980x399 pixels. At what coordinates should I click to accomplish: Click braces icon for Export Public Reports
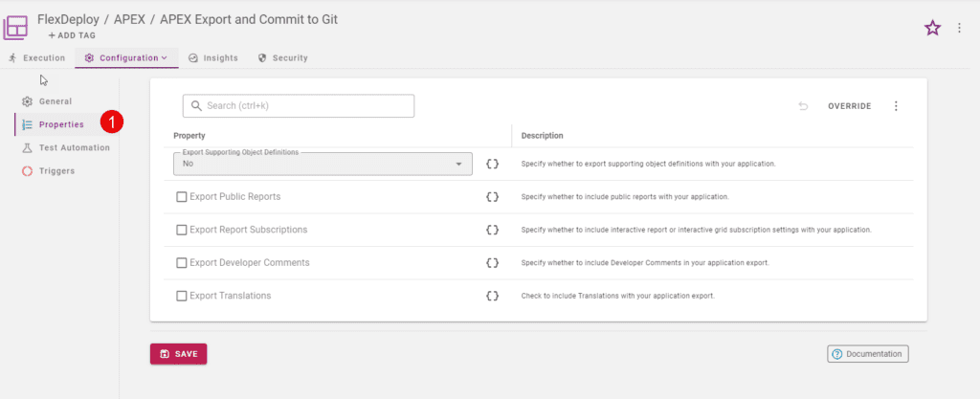tap(493, 197)
